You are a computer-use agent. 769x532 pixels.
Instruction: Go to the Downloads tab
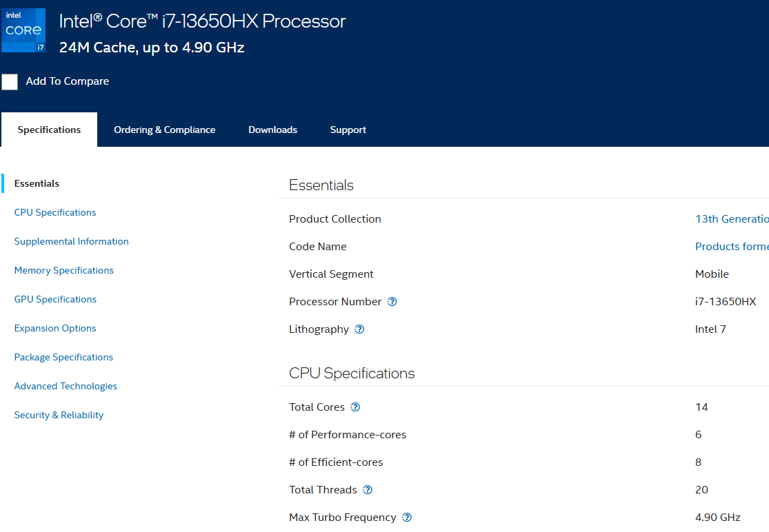272,130
